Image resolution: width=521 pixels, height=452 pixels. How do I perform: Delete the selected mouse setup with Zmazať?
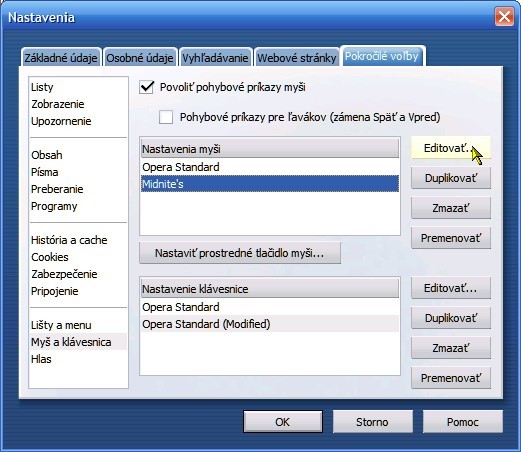[x=451, y=208]
